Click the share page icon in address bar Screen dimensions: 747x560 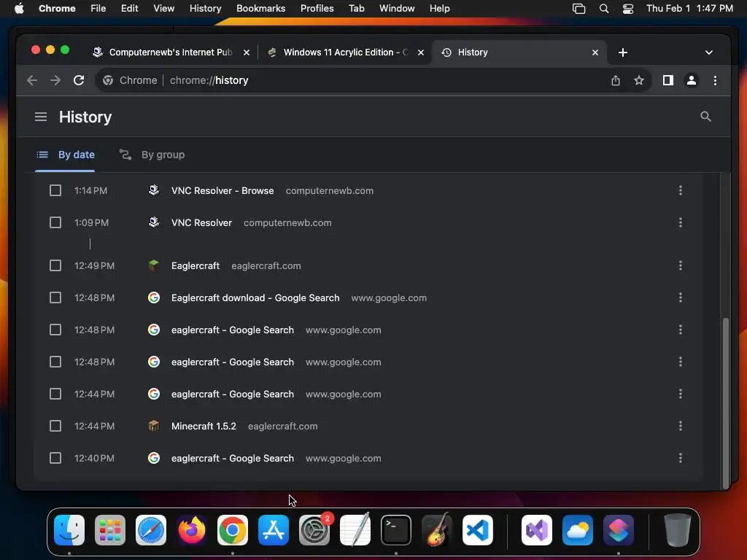click(616, 80)
